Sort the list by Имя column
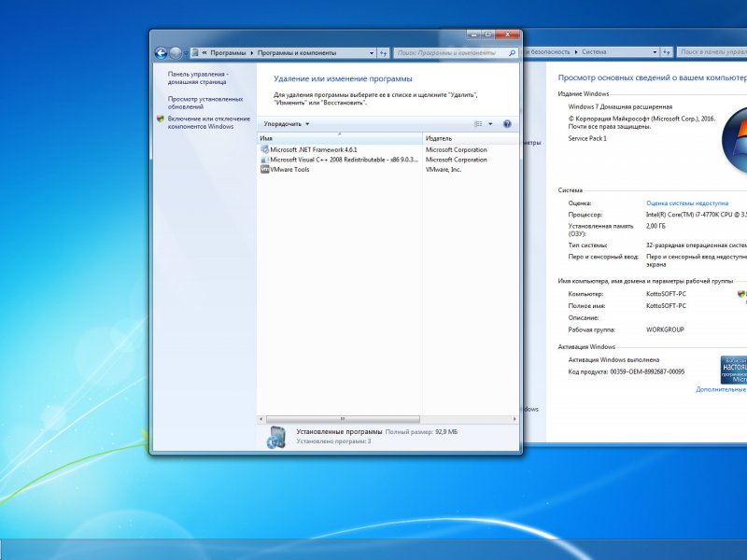This screenshot has width=747, height=560. pos(340,138)
